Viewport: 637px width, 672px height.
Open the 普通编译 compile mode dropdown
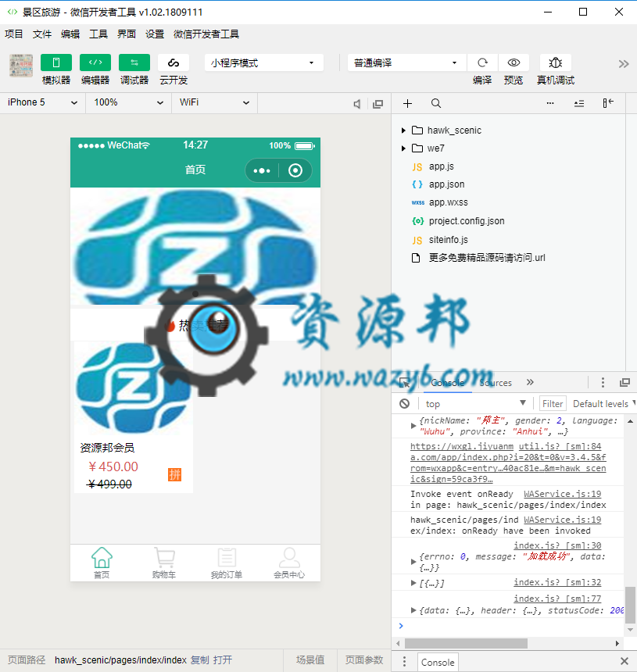(x=406, y=63)
